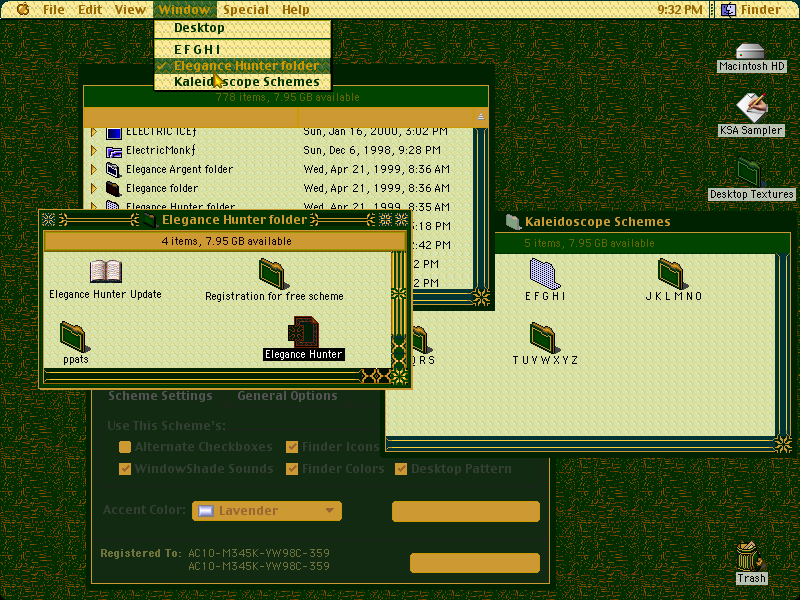800x600 pixels.
Task: Click the list window vertical scrollbar
Action: coord(480,208)
